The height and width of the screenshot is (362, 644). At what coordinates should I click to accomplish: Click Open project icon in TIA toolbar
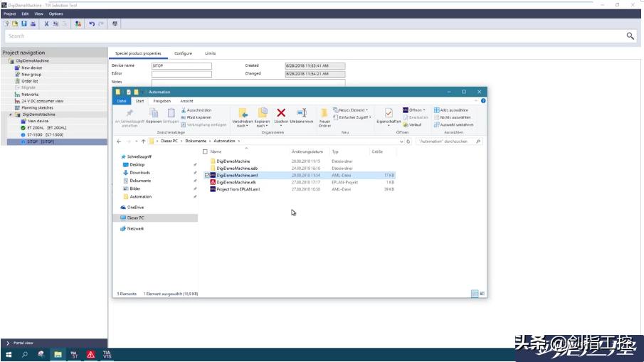click(15, 23)
